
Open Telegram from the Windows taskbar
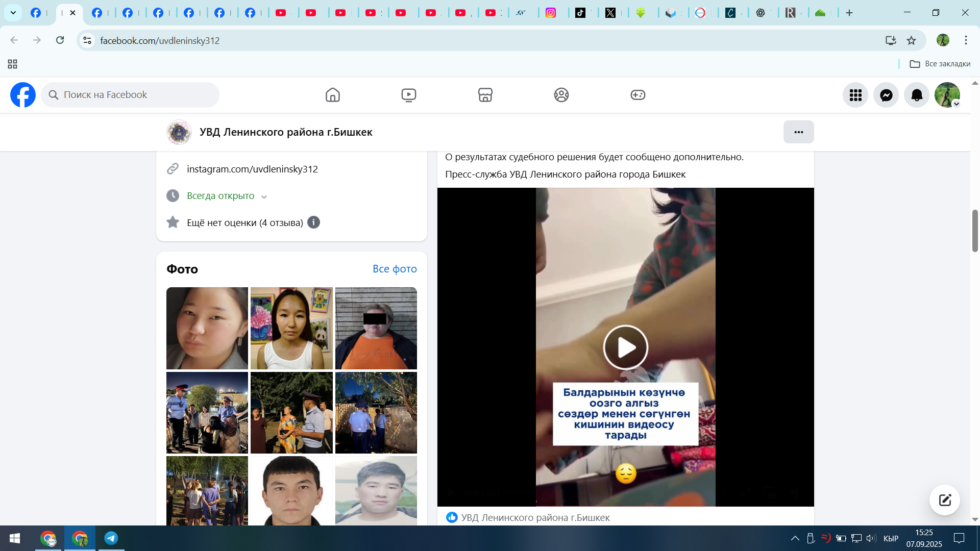click(111, 538)
